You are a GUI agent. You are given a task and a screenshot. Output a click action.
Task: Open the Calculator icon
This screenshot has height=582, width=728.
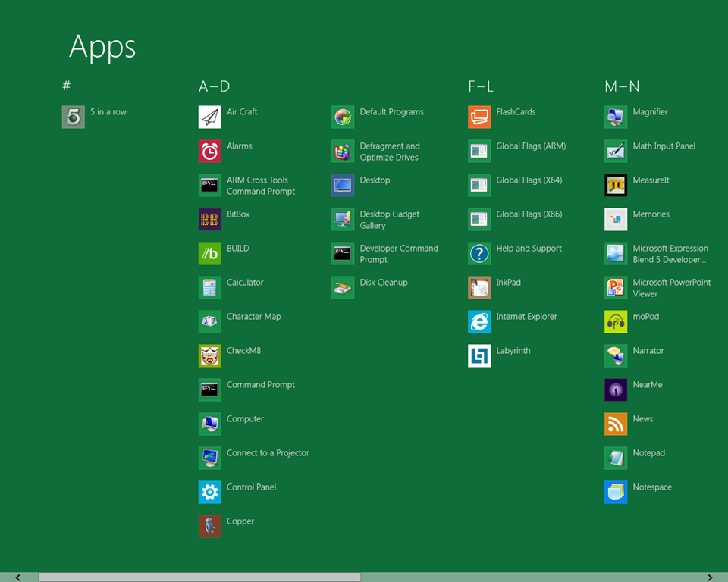(210, 287)
